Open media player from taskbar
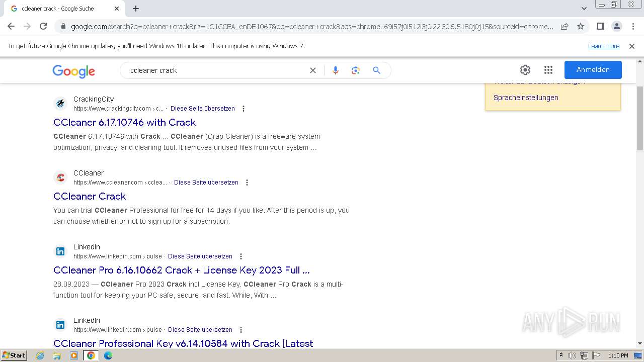Screen dimensions: 644x362 [x=74, y=355]
